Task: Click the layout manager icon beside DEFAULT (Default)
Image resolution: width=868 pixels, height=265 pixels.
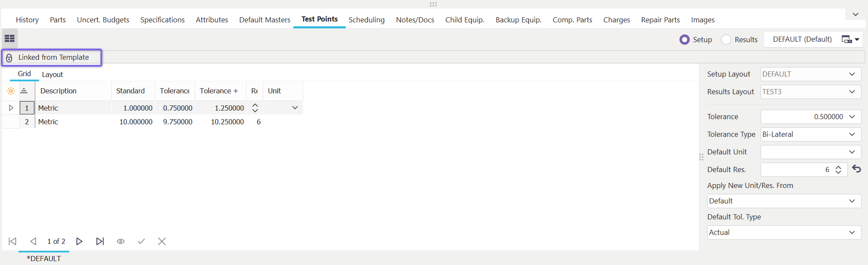Action: coord(850,40)
